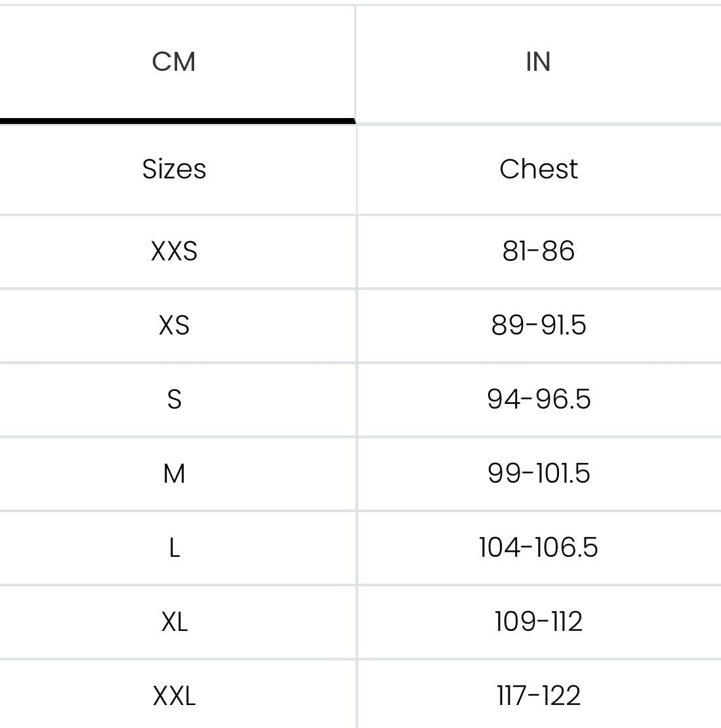Click the 104-106.5 chest measurement
Screen dimensions: 721x728
point(539,548)
